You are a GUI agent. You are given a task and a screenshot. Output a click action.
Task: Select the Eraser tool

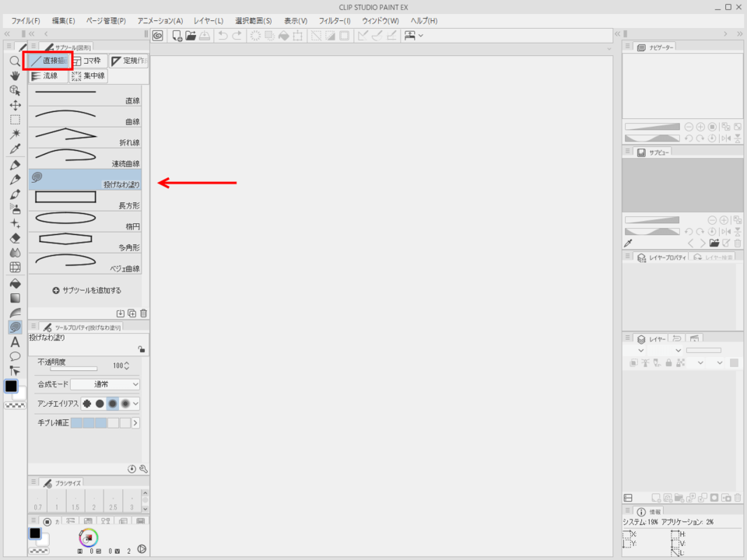15,238
